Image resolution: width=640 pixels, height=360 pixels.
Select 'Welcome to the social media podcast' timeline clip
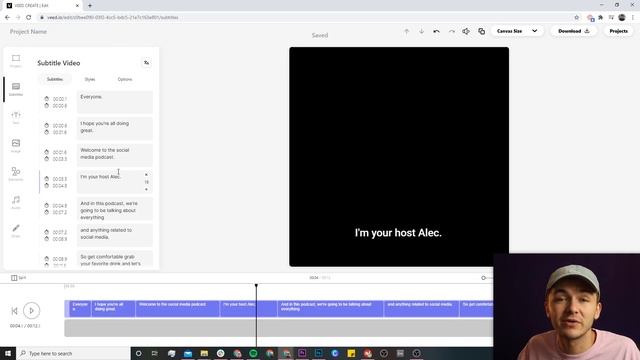coord(178,309)
